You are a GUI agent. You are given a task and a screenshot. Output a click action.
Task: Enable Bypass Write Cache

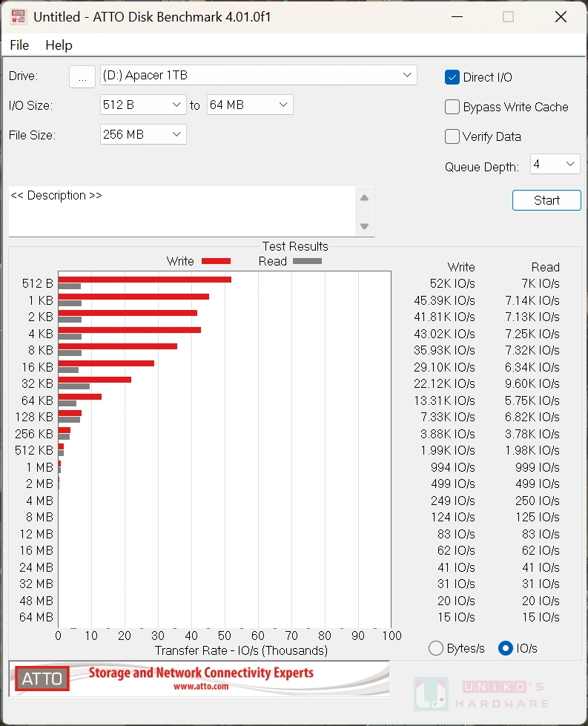[452, 107]
